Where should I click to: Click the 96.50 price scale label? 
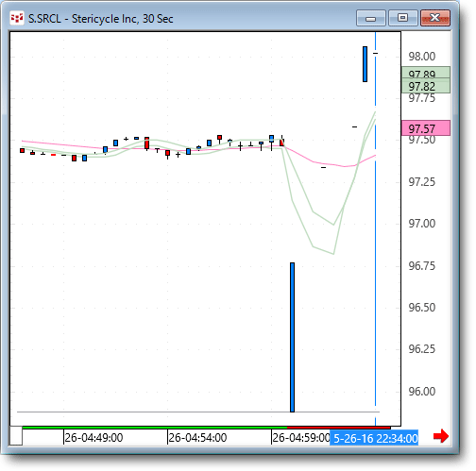pyautogui.click(x=422, y=307)
